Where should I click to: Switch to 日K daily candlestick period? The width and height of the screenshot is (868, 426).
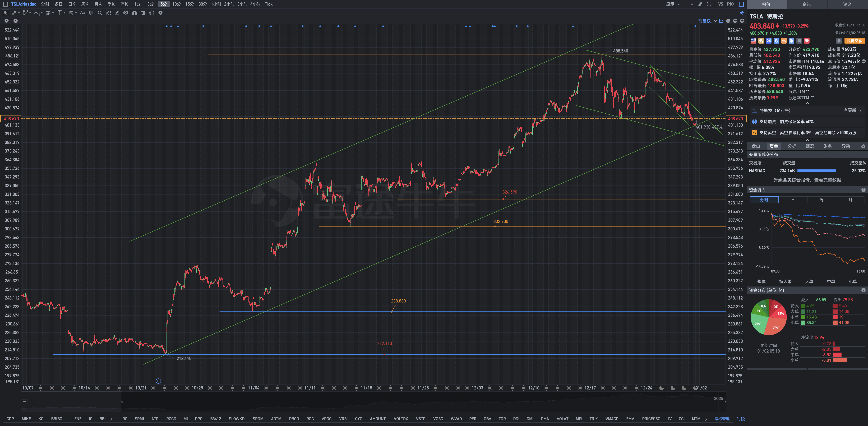[72, 4]
